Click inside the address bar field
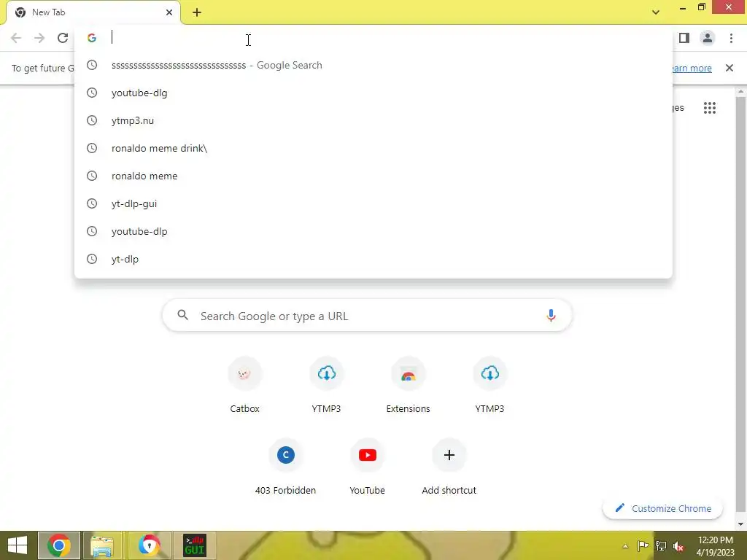Screen dimensions: 747x560 coord(373,38)
